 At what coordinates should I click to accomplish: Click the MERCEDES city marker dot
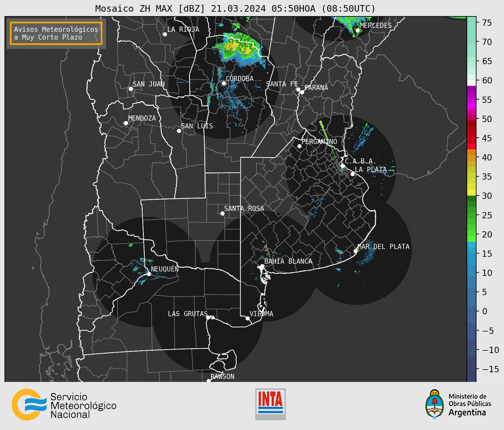[x=358, y=31]
